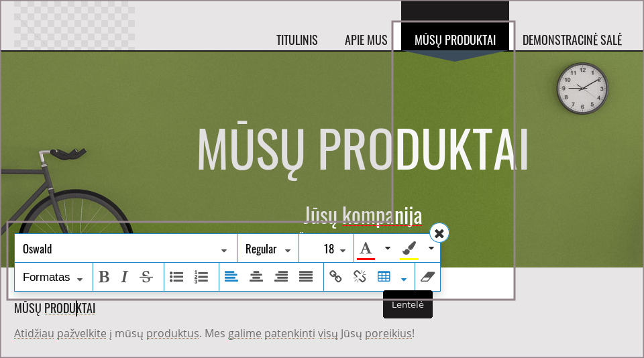
Task: Click the table insert icon
Action: [x=384, y=277]
